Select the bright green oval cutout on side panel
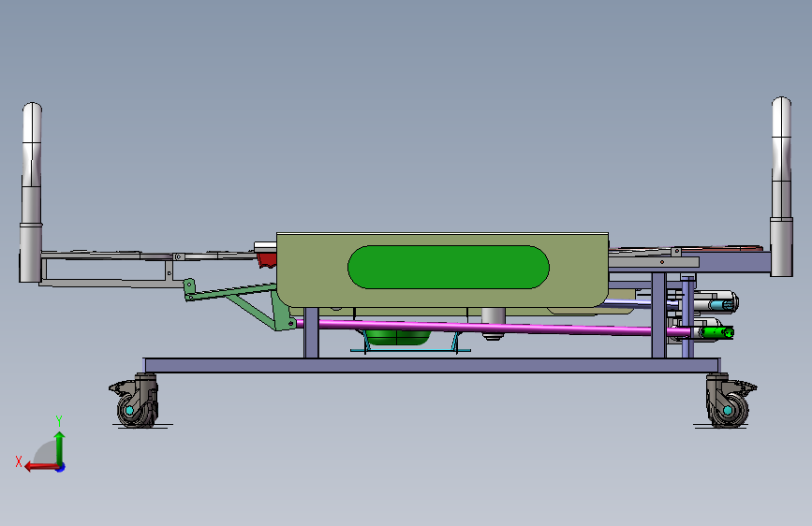The width and height of the screenshot is (812, 526). click(449, 267)
